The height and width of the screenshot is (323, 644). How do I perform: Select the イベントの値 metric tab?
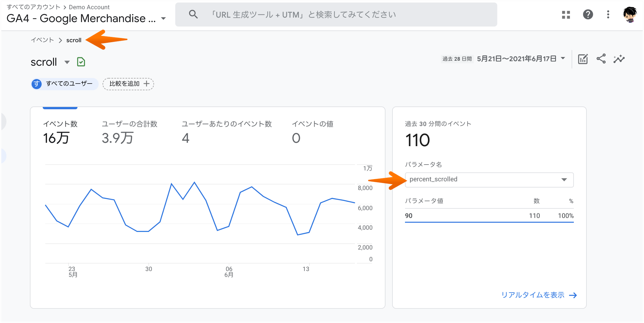click(x=312, y=133)
